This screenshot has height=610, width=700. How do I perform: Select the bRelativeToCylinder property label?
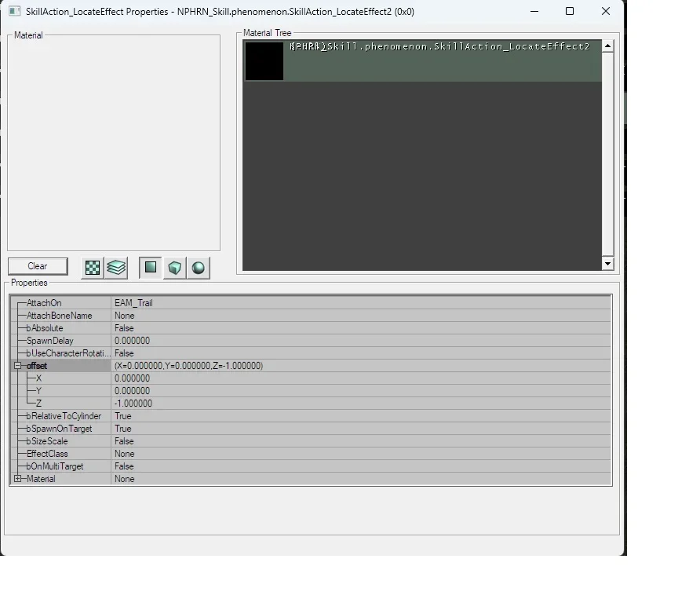click(64, 416)
